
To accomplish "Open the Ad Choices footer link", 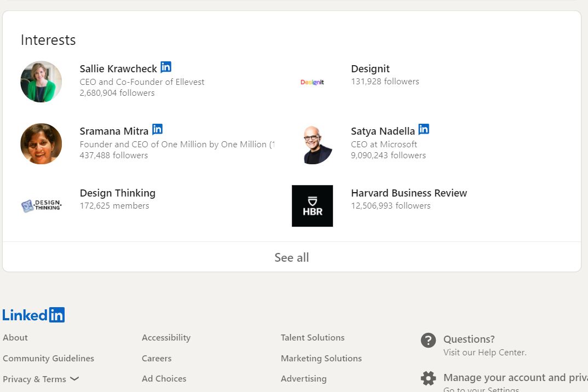I will pos(164,378).
